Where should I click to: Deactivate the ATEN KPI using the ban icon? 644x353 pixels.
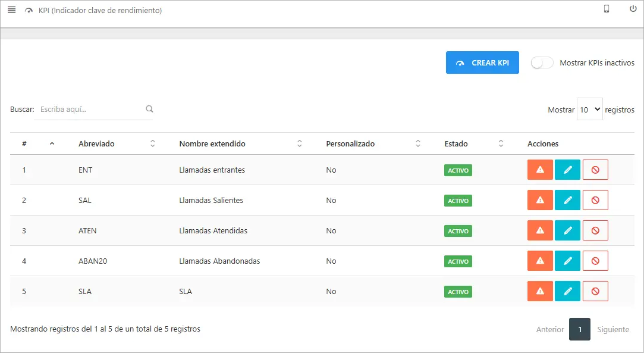click(x=595, y=230)
